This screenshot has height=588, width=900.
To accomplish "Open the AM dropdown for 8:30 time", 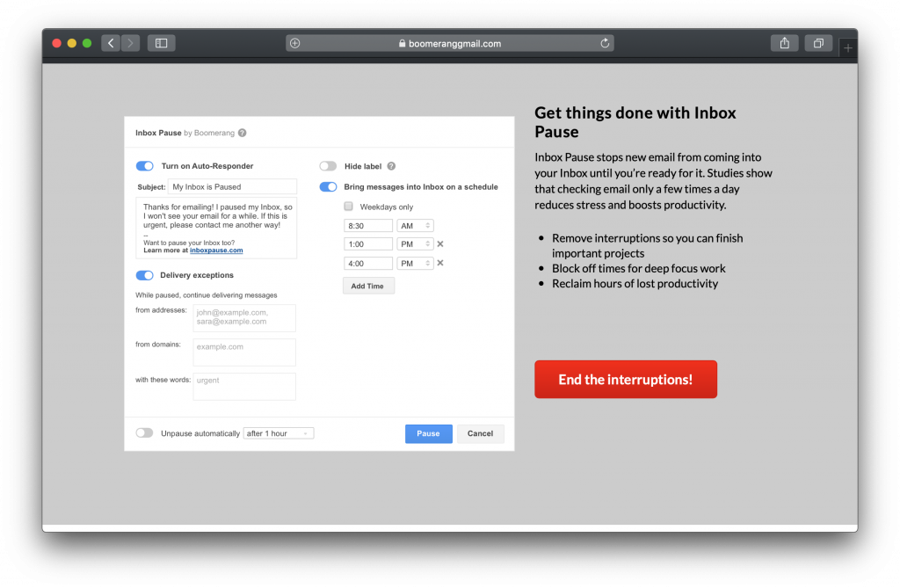I will [416, 226].
